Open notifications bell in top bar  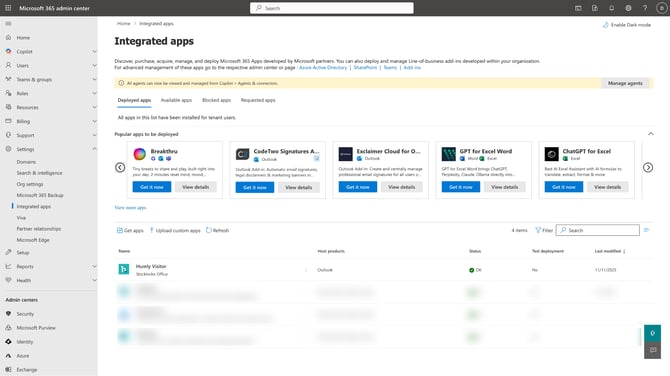click(611, 8)
